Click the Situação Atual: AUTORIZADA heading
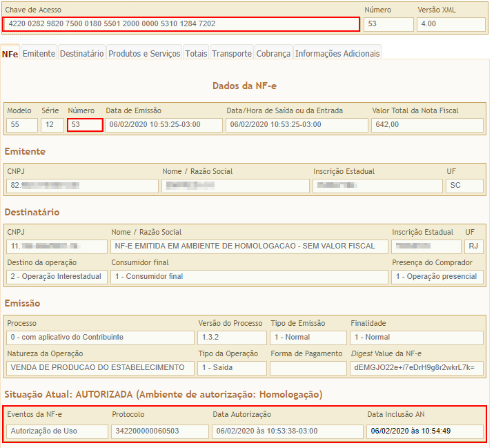This screenshot has width=494, height=448. click(x=164, y=395)
